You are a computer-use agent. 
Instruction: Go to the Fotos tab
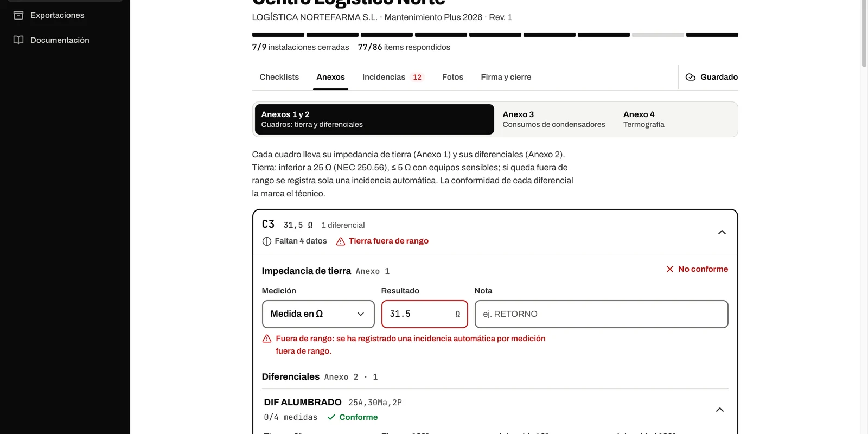click(453, 77)
